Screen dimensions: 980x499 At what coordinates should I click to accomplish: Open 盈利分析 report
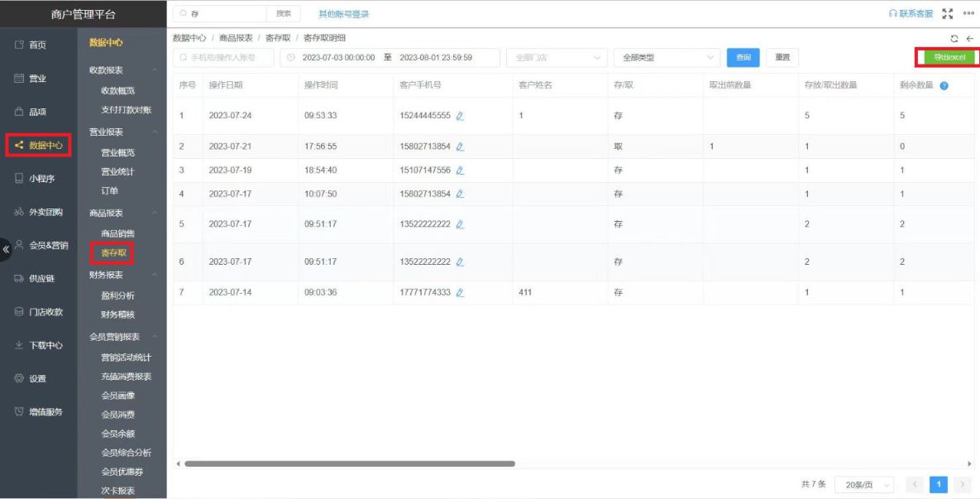[x=118, y=295]
